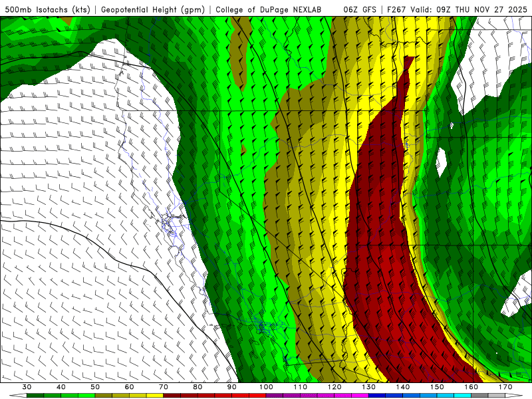The image size is (532, 399).
Task: Click the '130' color bar label
Action: click(x=369, y=387)
